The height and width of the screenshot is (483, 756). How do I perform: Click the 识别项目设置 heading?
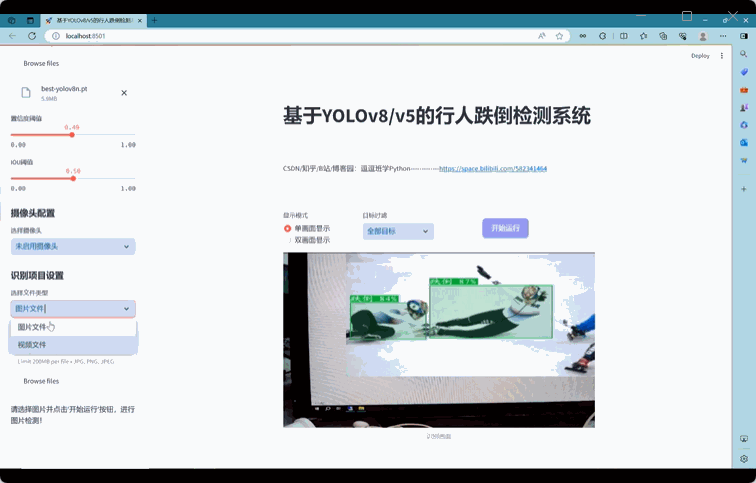(37, 276)
